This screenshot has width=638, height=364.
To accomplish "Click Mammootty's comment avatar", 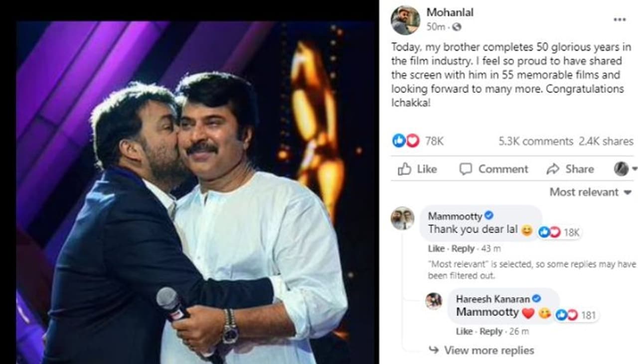I will [402, 218].
